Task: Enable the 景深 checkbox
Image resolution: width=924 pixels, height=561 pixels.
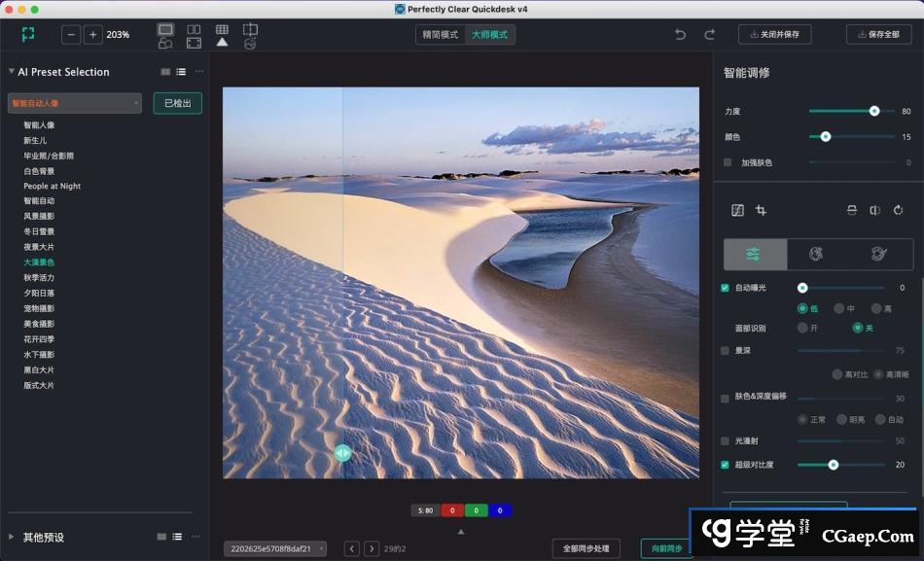Action: coord(725,350)
